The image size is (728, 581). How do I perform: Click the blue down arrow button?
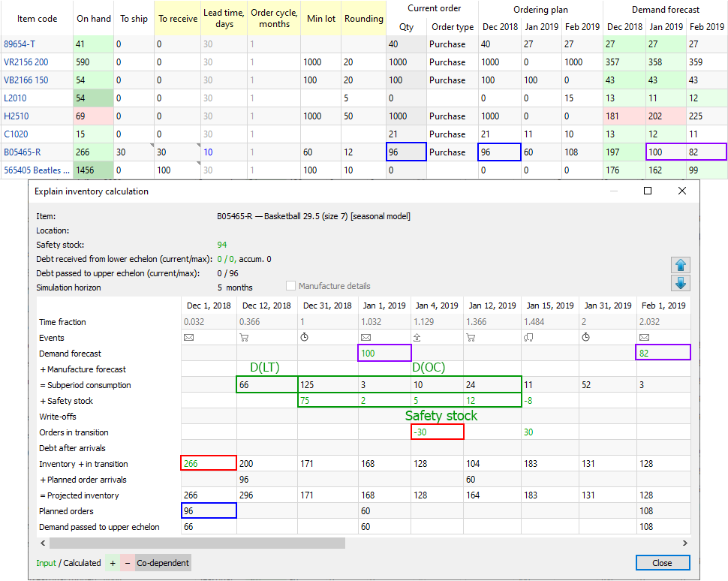(682, 283)
